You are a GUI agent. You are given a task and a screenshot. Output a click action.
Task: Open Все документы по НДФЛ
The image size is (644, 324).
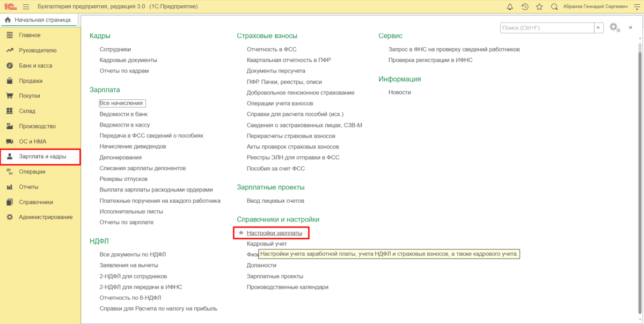click(x=133, y=254)
